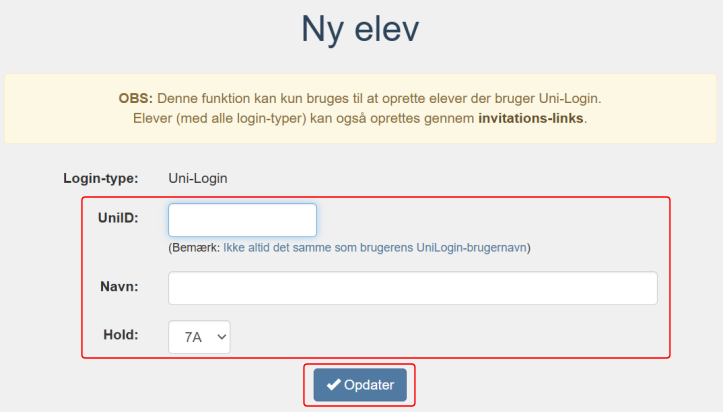
Task: Click the (Bemærk: note prefix text
Action: (194, 247)
